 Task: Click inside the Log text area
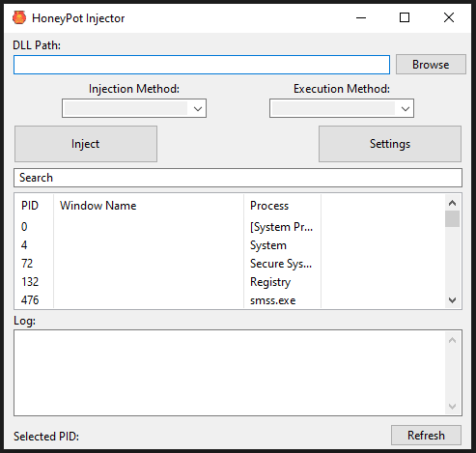238,373
